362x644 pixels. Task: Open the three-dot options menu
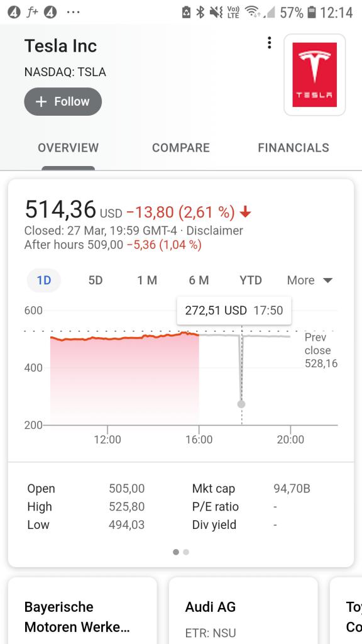[x=269, y=43]
